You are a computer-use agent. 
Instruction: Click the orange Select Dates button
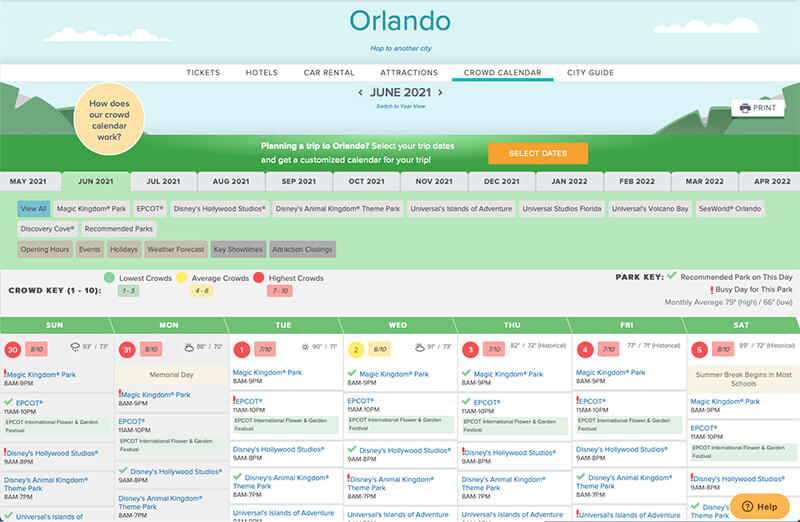point(538,154)
